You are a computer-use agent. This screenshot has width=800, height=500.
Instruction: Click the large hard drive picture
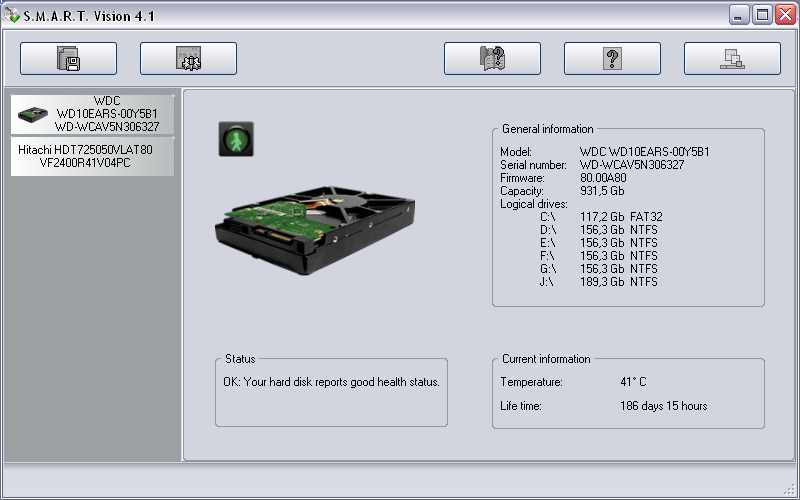315,230
